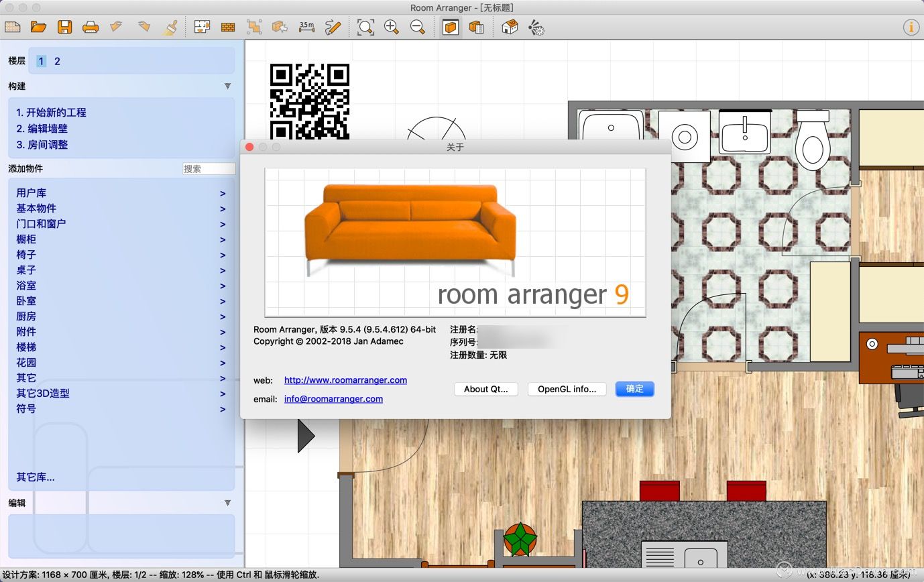
Task: Open a project with the folder icon
Action: (38, 27)
